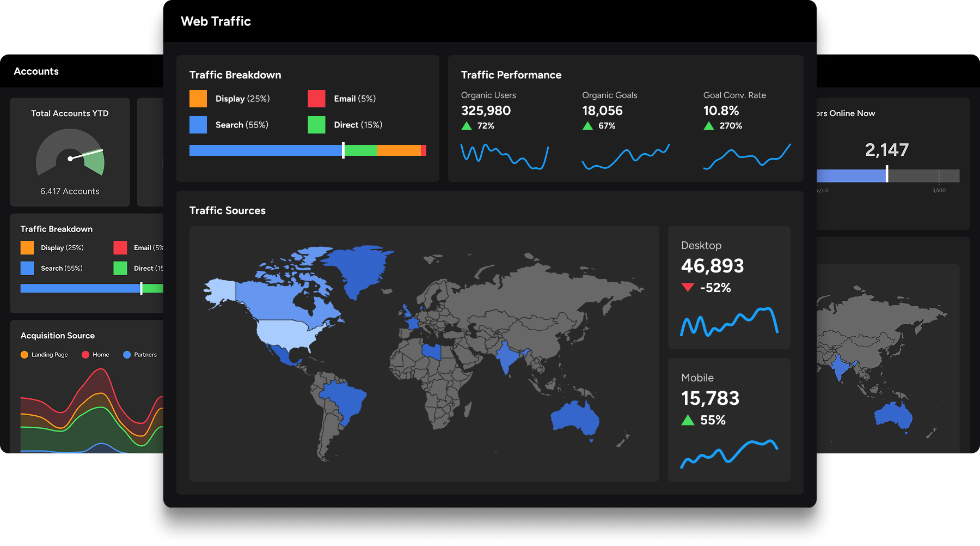The height and width of the screenshot is (546, 980).
Task: Click orange Display swatch in Accounts window
Action: point(27,248)
